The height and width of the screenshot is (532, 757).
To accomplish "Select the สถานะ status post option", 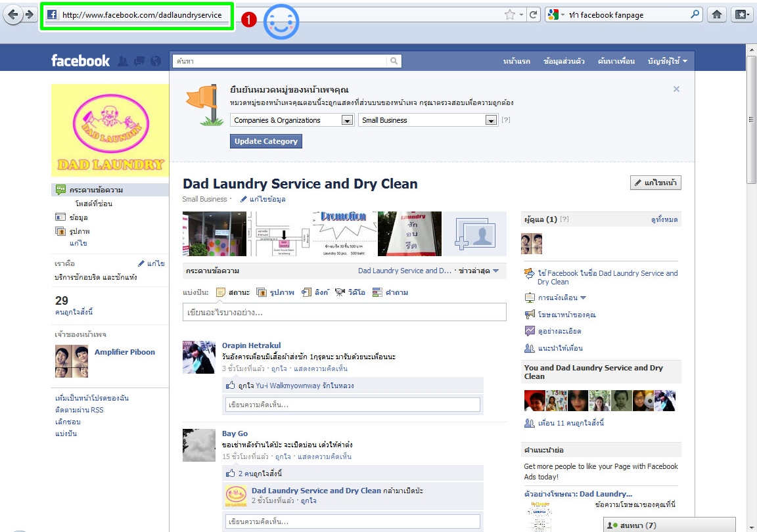I will pyautogui.click(x=233, y=292).
